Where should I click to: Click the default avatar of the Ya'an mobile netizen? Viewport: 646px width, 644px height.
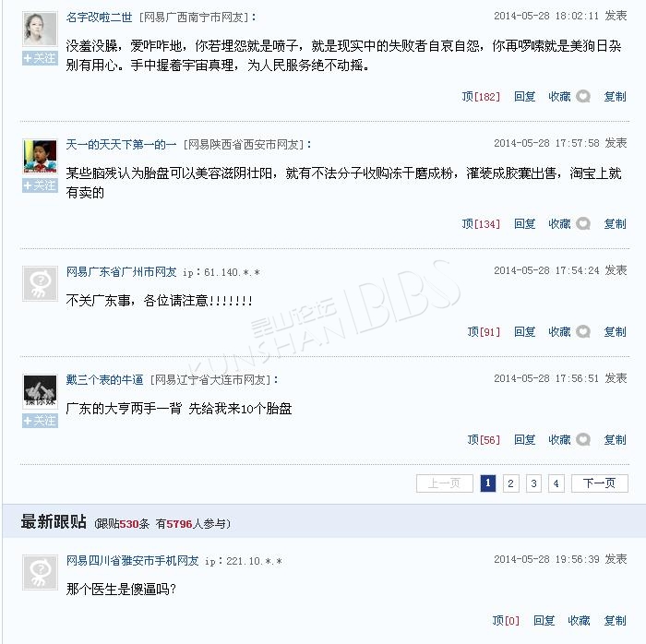[40, 572]
